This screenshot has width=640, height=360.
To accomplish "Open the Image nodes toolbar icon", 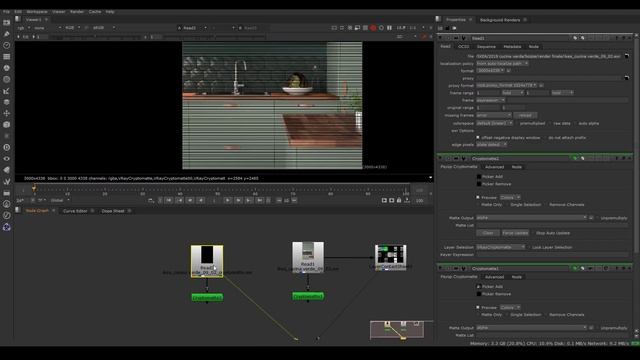I will click(7, 22).
